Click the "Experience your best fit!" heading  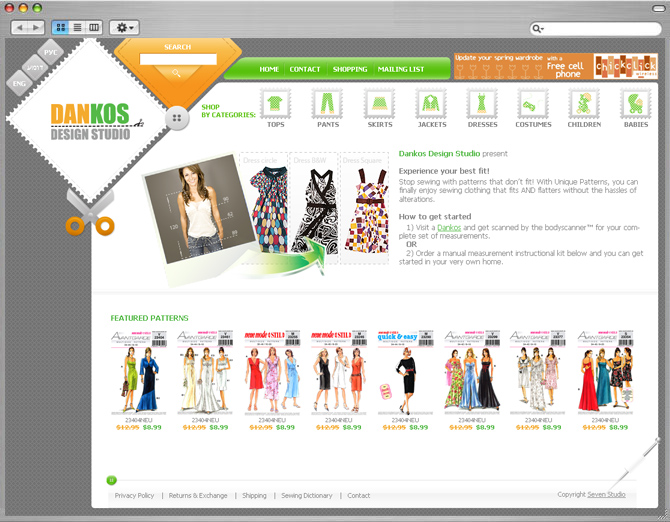[444, 171]
